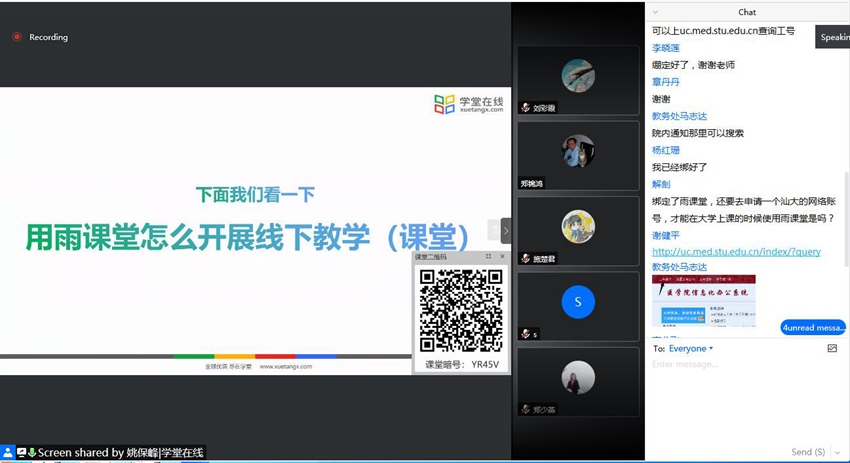Select 郑少燕's avatar tile
Screen dimensions: 850x463
tap(578, 377)
